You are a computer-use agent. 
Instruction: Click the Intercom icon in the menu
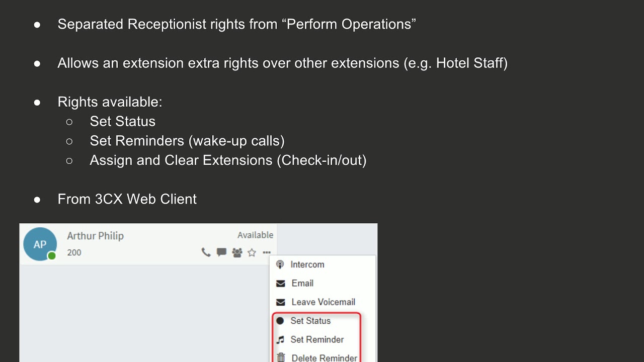pyautogui.click(x=280, y=264)
